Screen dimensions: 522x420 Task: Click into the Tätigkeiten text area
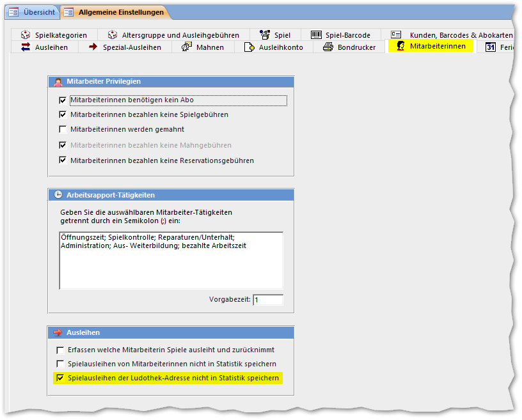point(171,261)
